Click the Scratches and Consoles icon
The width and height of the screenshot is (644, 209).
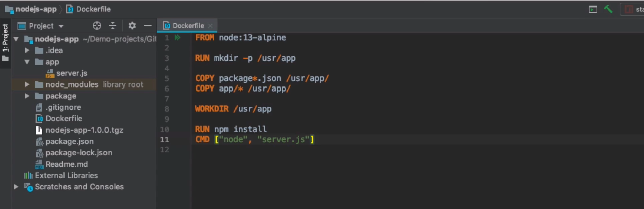29,187
